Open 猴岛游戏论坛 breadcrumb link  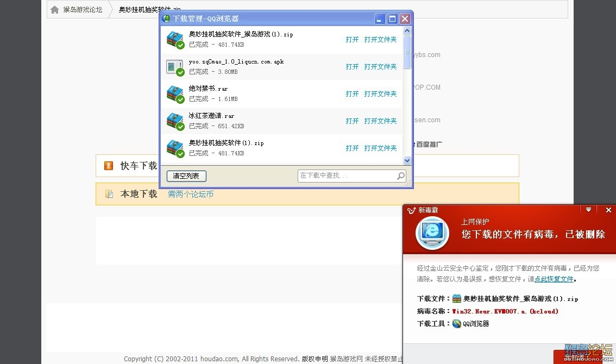tap(83, 10)
